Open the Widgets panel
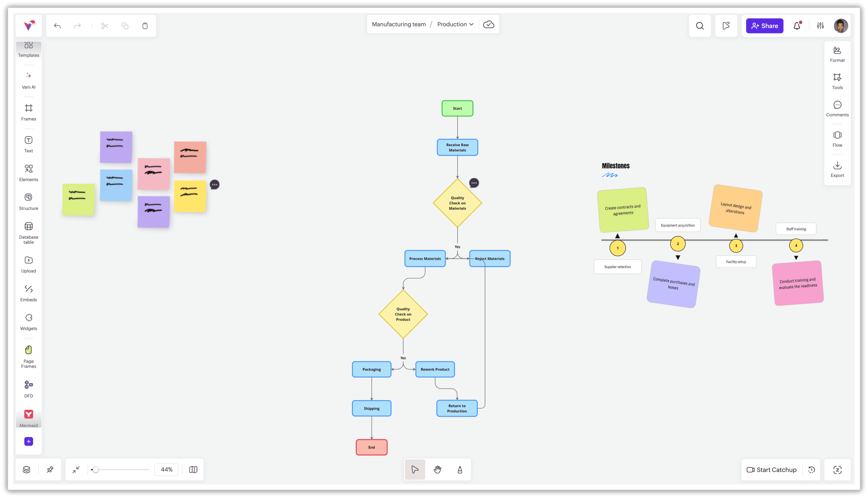 click(28, 321)
